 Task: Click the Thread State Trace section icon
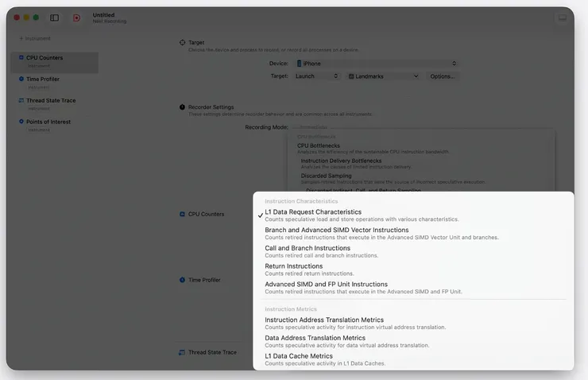[182, 352]
